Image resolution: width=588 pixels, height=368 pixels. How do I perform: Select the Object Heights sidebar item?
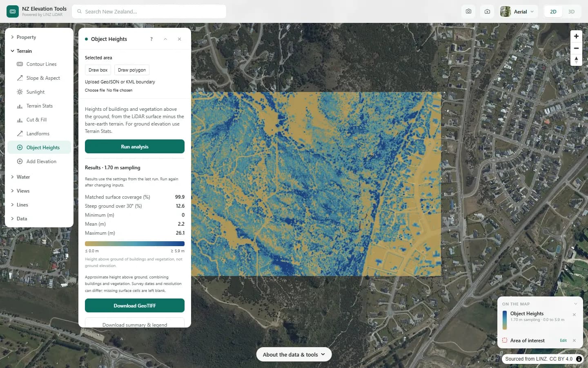39,148
